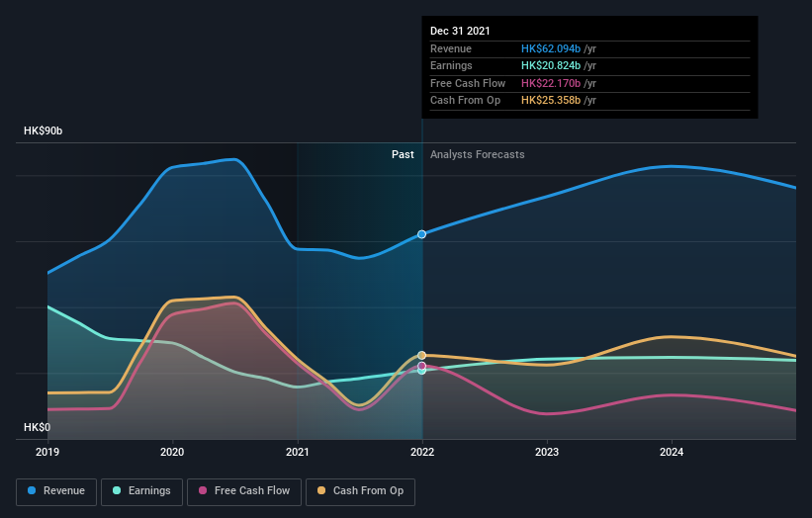The width and height of the screenshot is (812, 518).
Task: Click the HK$22.170b free cash flow value
Action: click(x=551, y=83)
